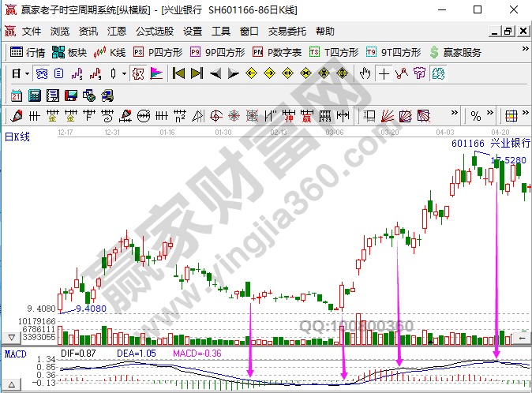This screenshot has height=393, width=532.
Task: Open the 交易委托 menu
Action: (x=287, y=32)
